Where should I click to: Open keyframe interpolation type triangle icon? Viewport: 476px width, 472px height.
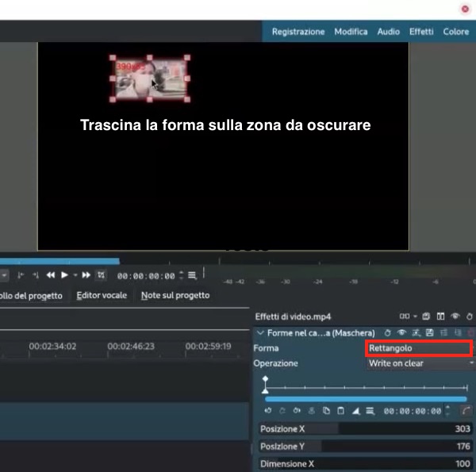pyautogui.click(x=355, y=411)
